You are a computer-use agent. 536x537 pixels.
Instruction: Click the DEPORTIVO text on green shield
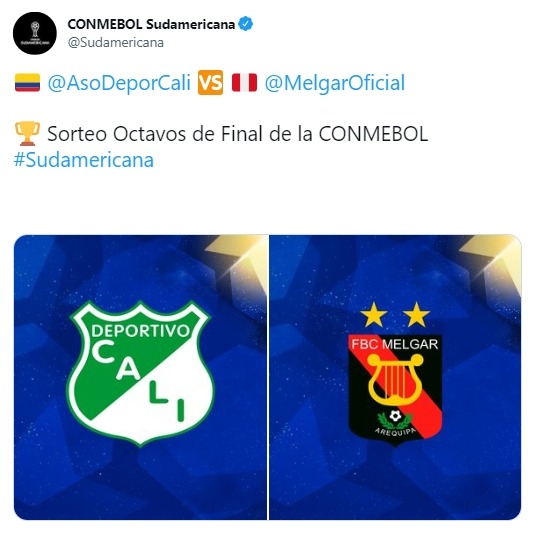140,331
